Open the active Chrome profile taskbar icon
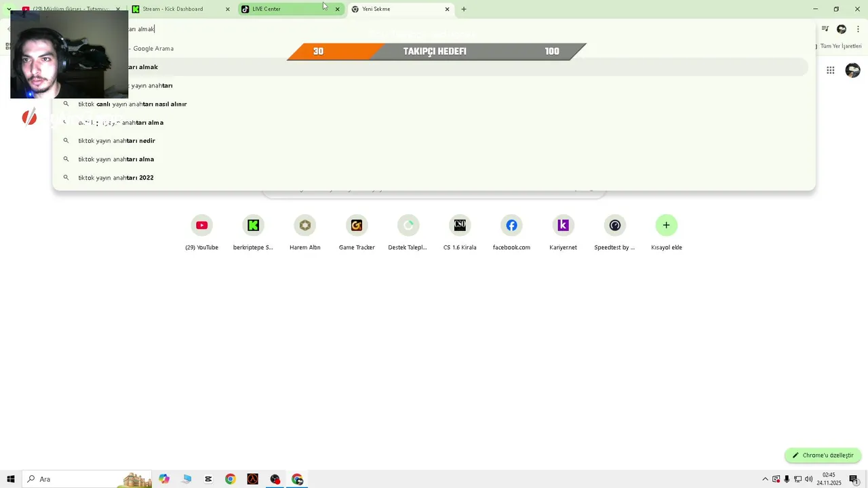The image size is (868, 488). [x=297, y=479]
